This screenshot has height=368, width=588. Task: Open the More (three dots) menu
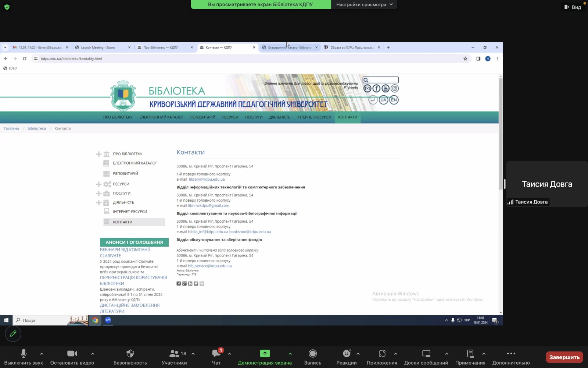pos(511,357)
